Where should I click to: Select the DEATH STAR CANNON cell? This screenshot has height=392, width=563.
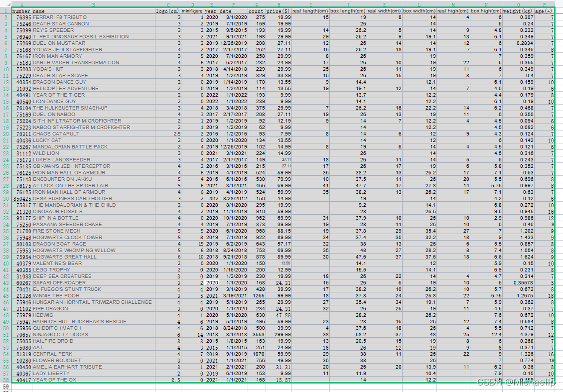pos(93,24)
